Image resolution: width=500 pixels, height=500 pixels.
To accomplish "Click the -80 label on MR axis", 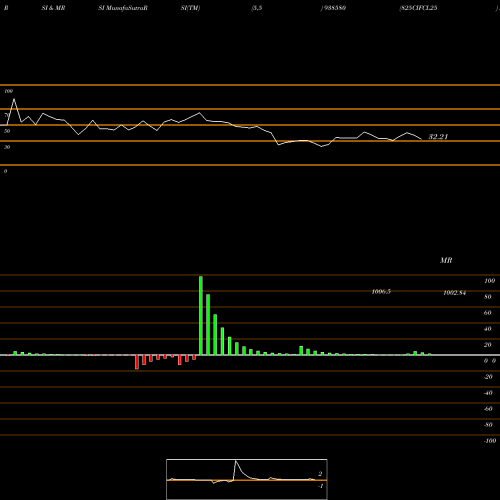I will (x=488, y=425).
